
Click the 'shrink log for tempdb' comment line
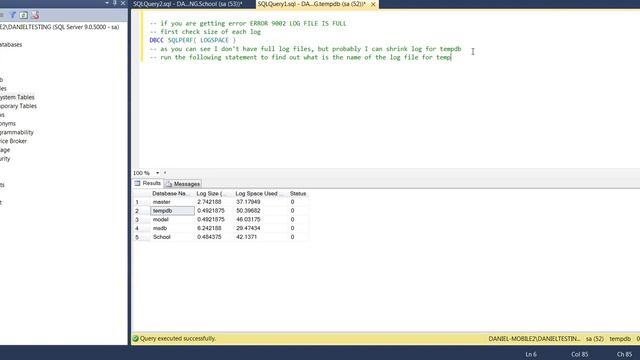click(x=305, y=49)
